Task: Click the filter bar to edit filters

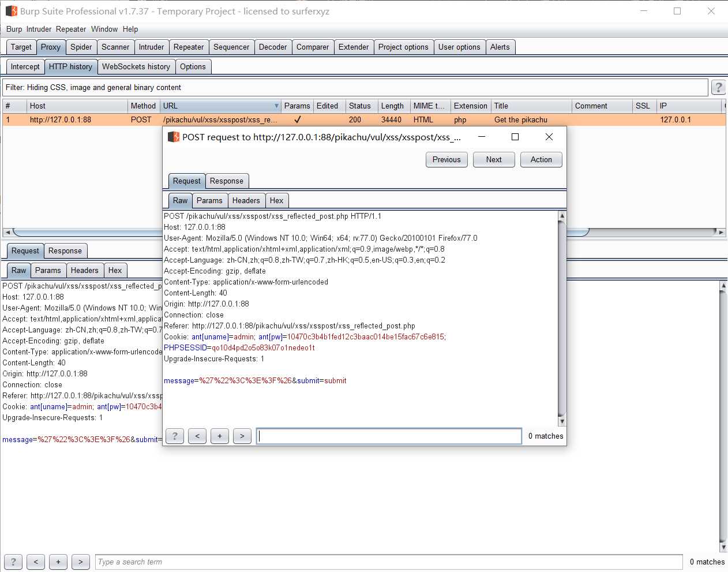Action: tap(355, 88)
